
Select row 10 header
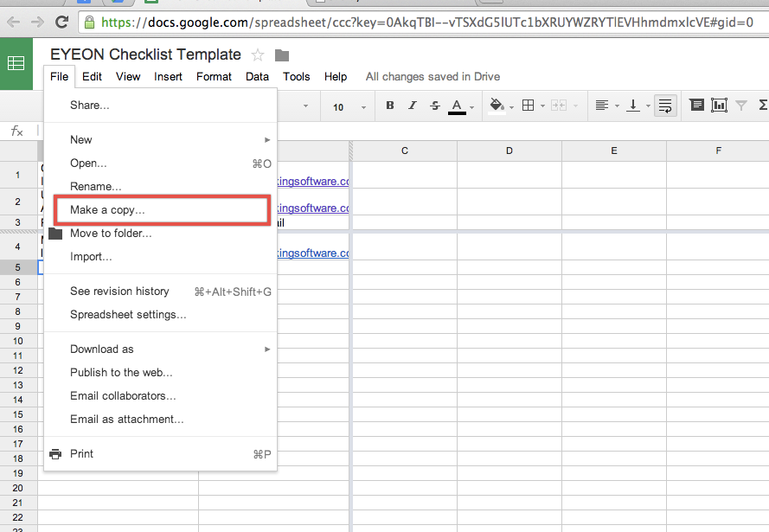coord(18,342)
